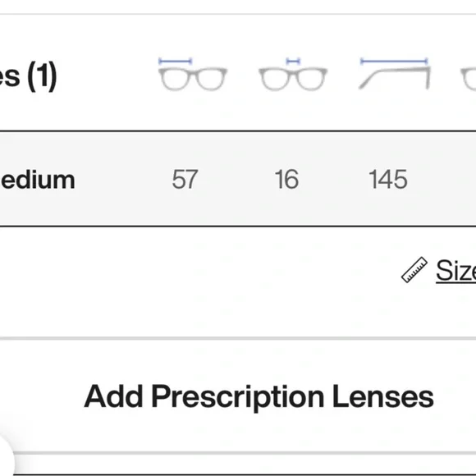This screenshot has height=476, width=476.
Task: Click the blue measurement bar above lens icon
Action: [x=175, y=61]
